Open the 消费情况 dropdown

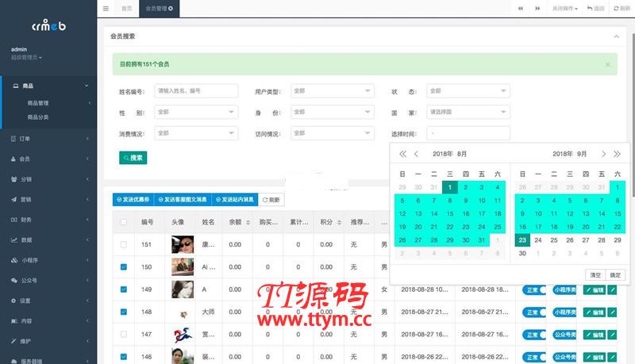(x=196, y=133)
